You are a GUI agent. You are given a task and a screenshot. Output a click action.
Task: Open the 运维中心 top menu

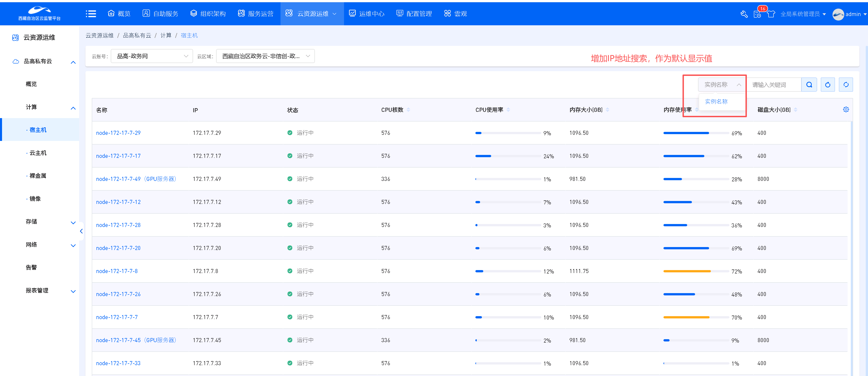tap(366, 14)
